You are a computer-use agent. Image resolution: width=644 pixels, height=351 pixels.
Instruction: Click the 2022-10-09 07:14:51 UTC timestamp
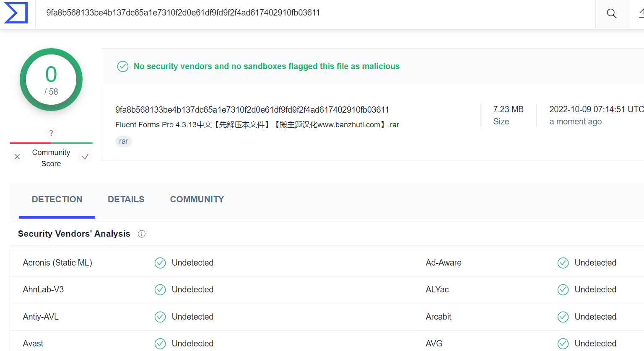[597, 109]
